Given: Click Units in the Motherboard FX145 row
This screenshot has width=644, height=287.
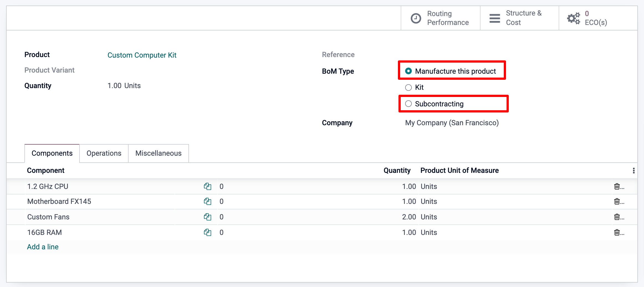Looking at the screenshot, I should click(429, 201).
